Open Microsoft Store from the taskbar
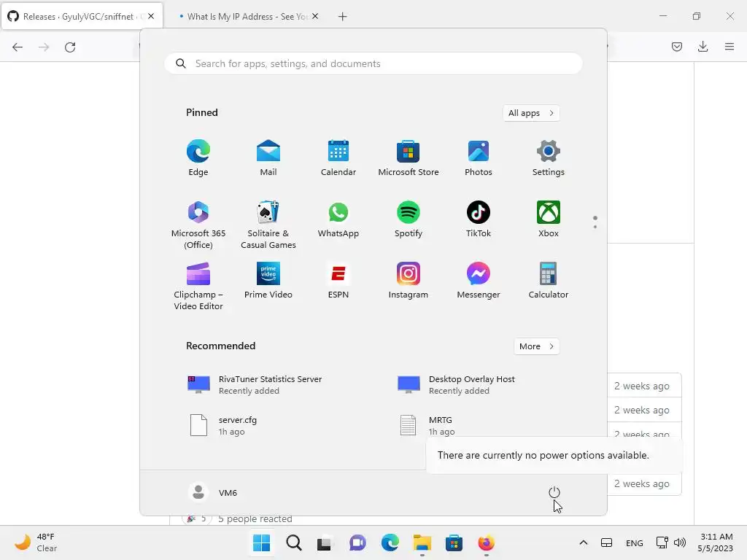Image resolution: width=747 pixels, height=560 pixels. click(x=454, y=542)
